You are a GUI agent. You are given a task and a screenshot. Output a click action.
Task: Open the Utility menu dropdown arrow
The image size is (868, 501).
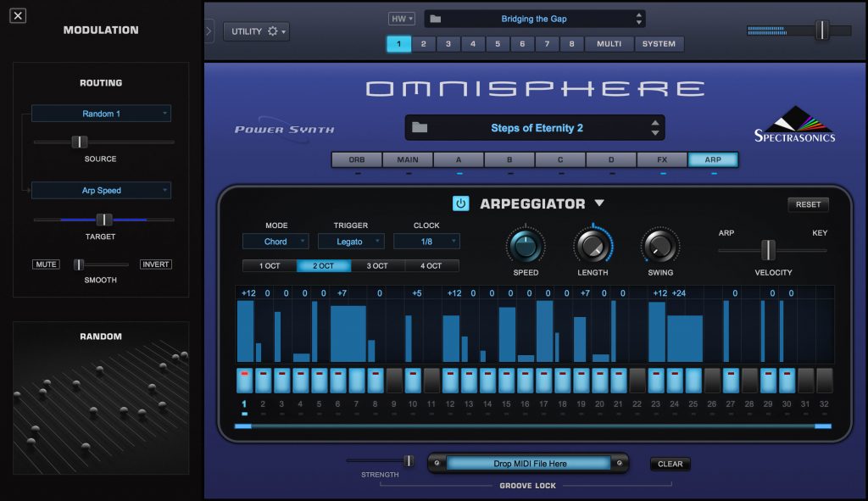pos(283,31)
